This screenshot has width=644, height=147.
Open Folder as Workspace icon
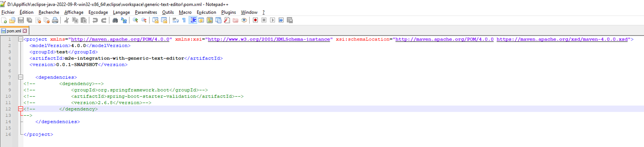pos(235,20)
